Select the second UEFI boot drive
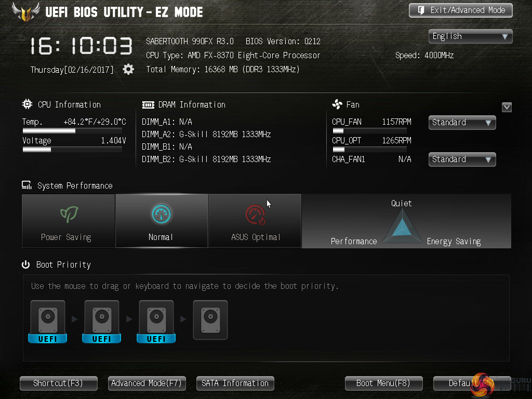Image resolution: width=532 pixels, height=399 pixels. pos(102,322)
